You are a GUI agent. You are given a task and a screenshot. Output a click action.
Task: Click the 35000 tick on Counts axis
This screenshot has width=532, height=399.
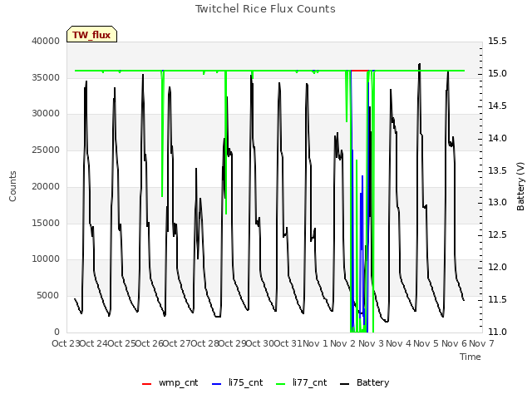tap(46, 77)
